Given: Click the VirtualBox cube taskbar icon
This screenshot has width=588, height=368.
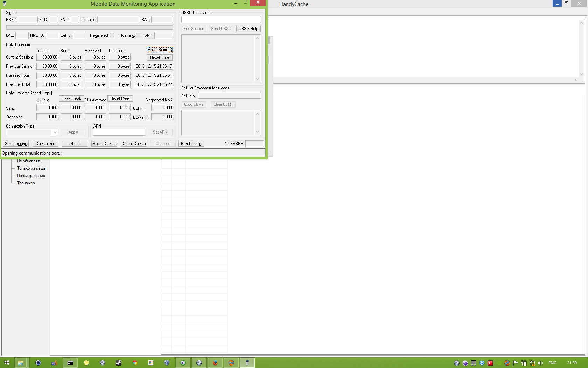Looking at the screenshot, I should click(x=167, y=363).
